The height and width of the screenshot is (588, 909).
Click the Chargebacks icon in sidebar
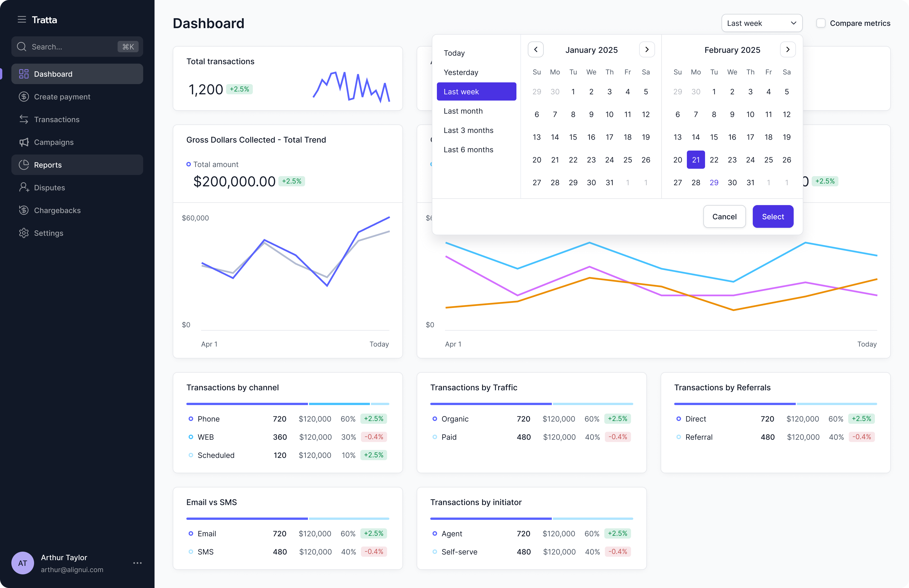point(24,210)
